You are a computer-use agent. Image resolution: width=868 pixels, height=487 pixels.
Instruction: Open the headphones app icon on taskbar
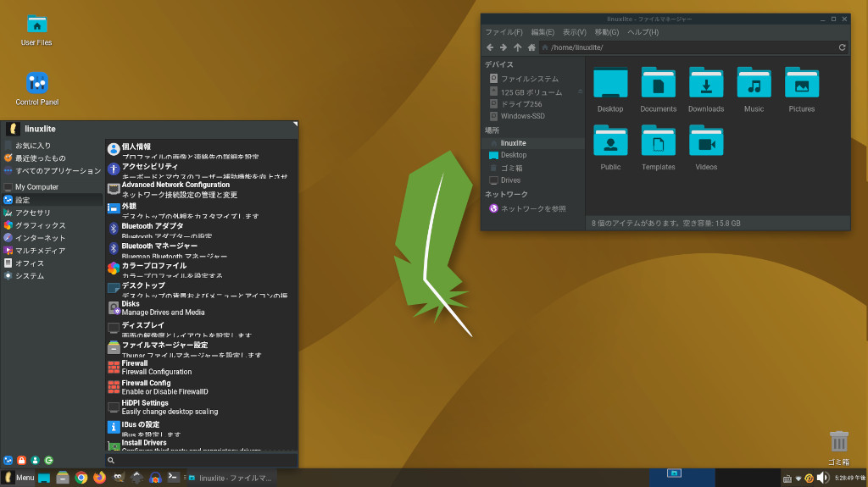coord(156,478)
